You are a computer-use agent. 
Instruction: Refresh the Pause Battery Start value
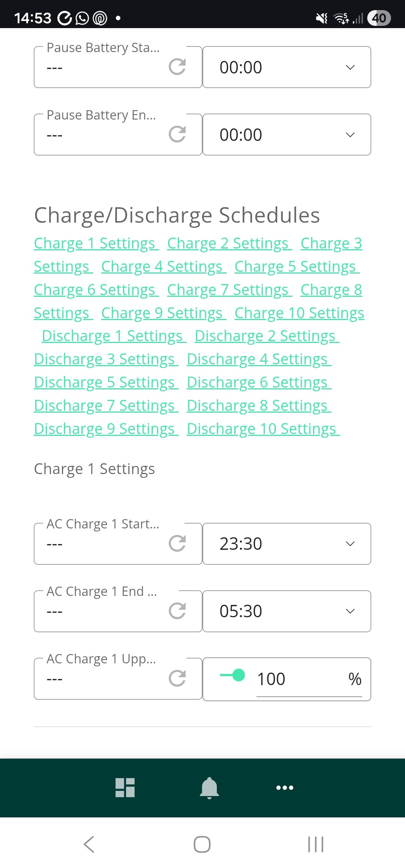[177, 67]
